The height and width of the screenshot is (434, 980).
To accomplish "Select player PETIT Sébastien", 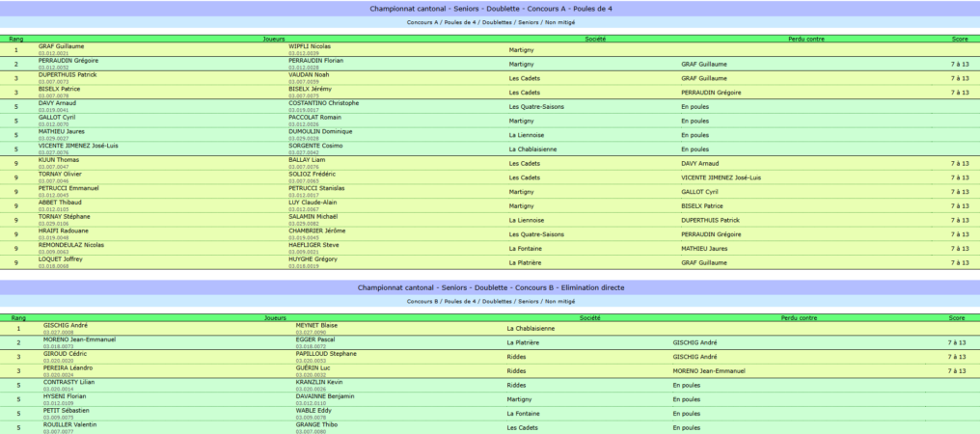I will [x=67, y=411].
